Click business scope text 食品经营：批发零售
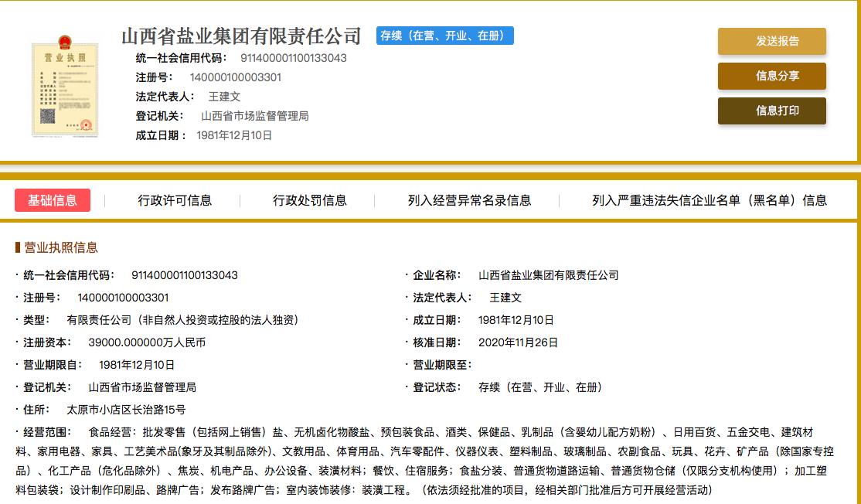The image size is (861, 504). tap(137, 432)
